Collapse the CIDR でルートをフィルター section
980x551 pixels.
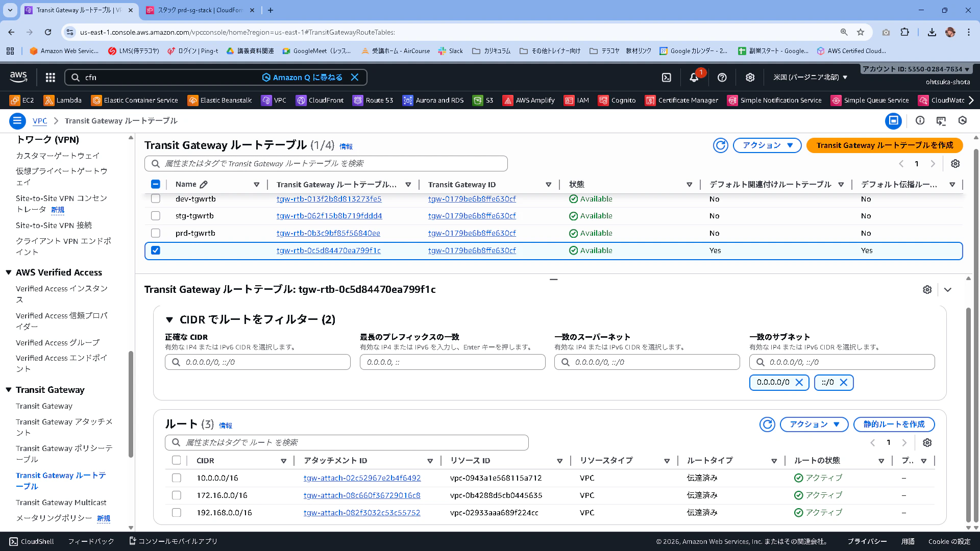click(x=169, y=320)
